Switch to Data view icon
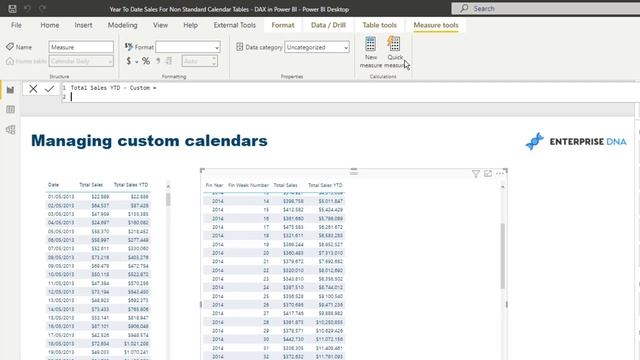 (x=10, y=109)
